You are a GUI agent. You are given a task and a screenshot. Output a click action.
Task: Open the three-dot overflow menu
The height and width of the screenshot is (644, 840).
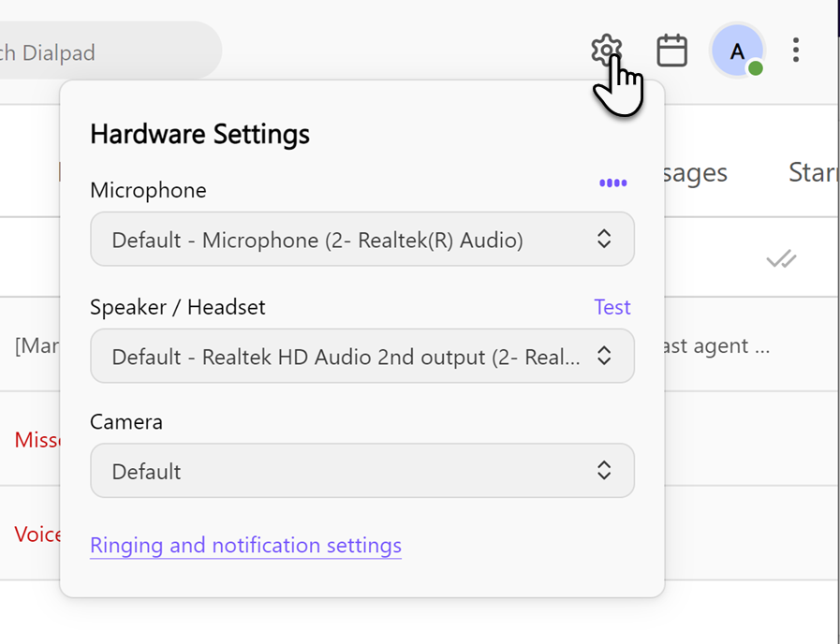[x=796, y=51]
